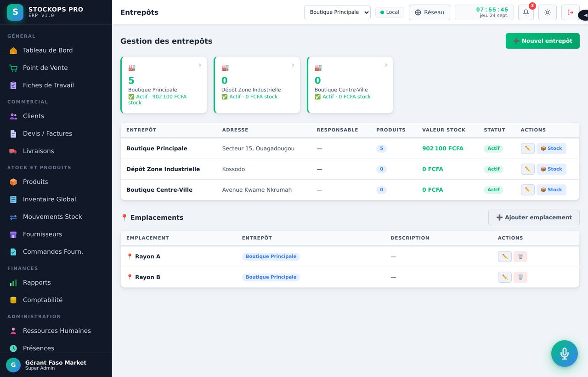
Task: Navigate to Clients section
Action: 56,116
